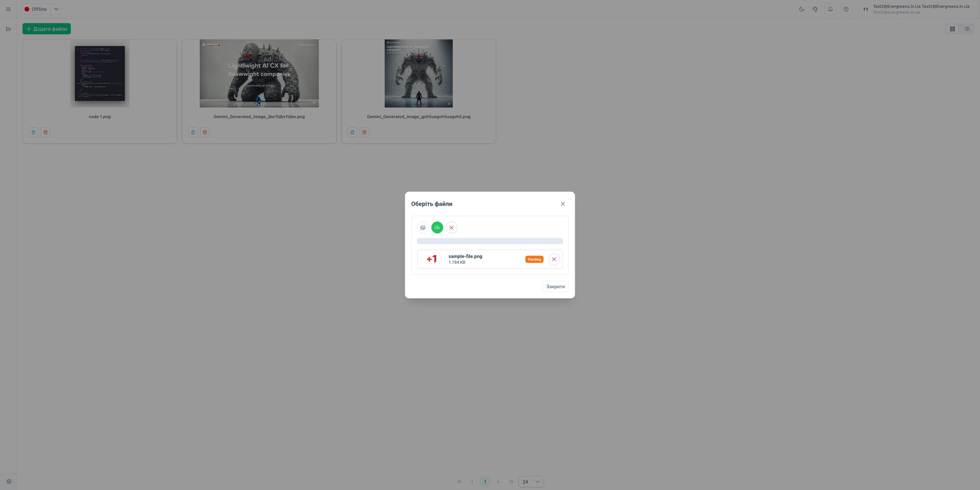Open the folder icon in the left panel

[8, 29]
